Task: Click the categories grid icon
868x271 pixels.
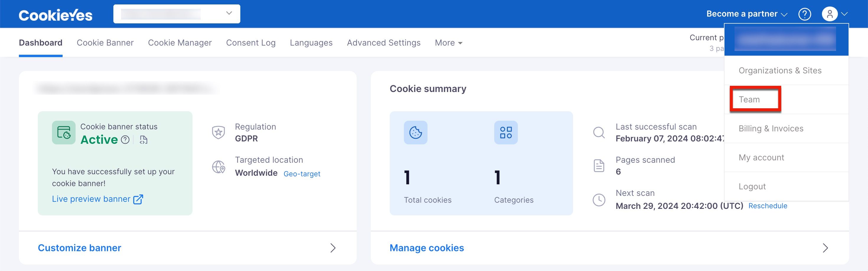Action: pos(506,133)
